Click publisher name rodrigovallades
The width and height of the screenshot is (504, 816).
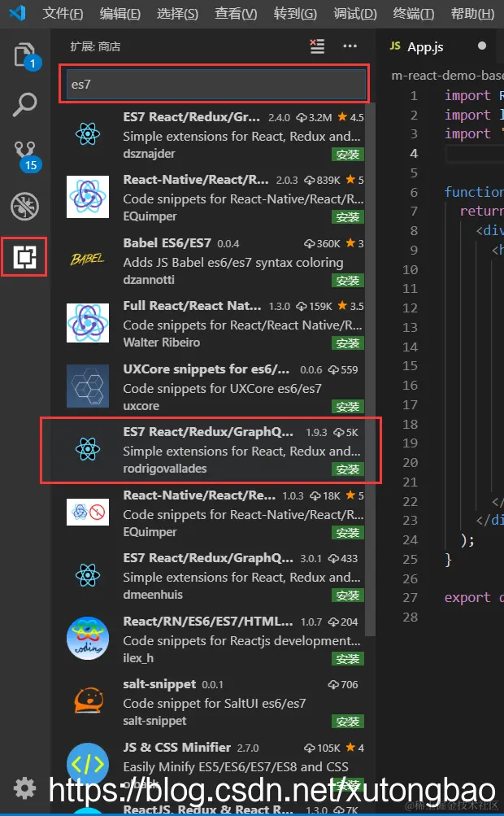click(165, 469)
